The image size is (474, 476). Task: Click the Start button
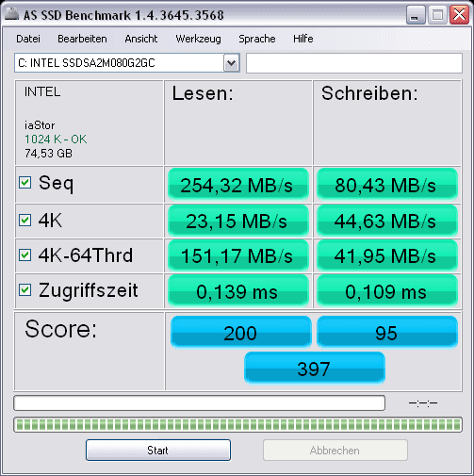158,451
